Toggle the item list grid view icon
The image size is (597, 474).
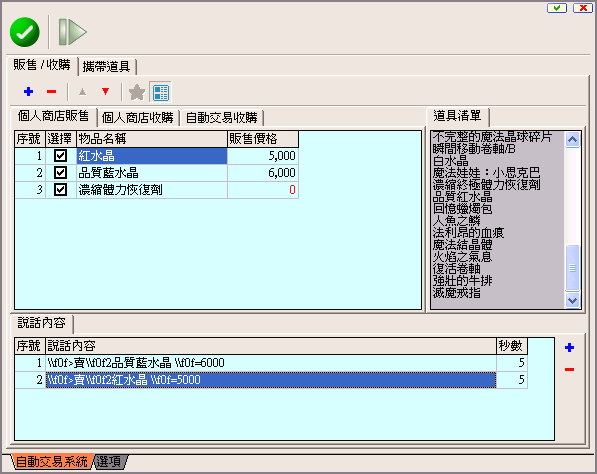point(161,93)
